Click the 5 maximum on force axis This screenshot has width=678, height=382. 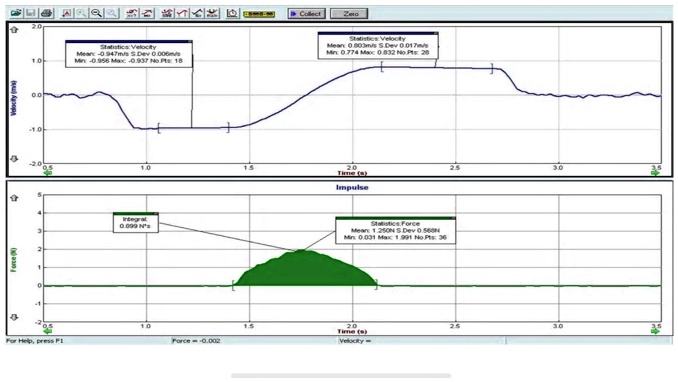coord(40,195)
